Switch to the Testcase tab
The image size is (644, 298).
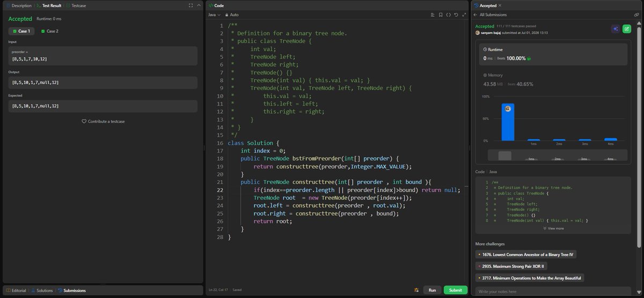pyautogui.click(x=76, y=5)
